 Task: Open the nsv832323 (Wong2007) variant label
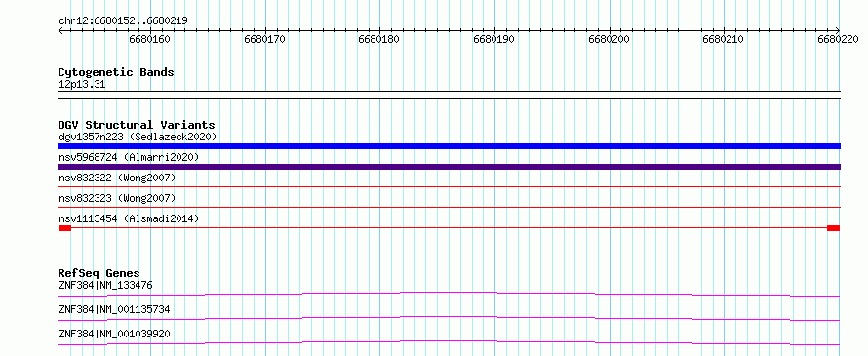pos(117,198)
